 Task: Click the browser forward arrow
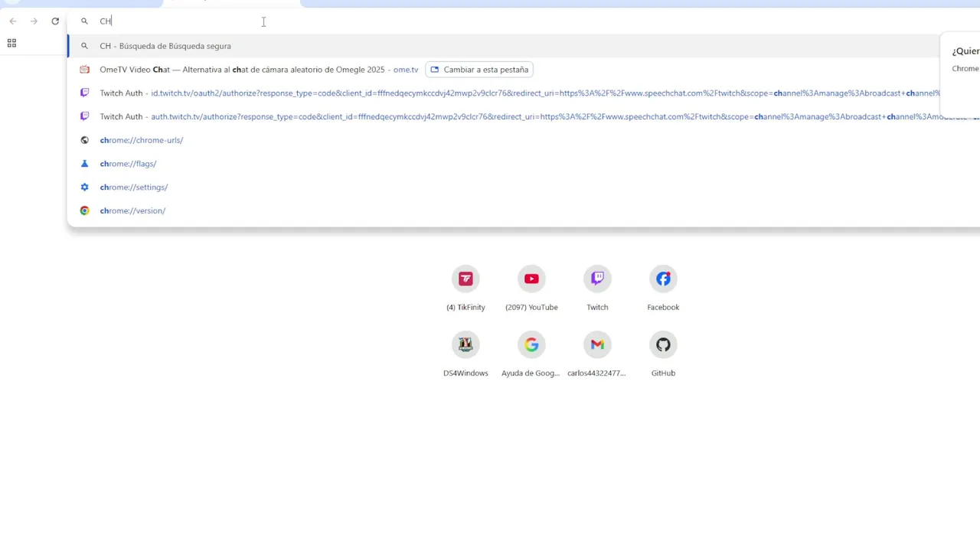point(34,21)
